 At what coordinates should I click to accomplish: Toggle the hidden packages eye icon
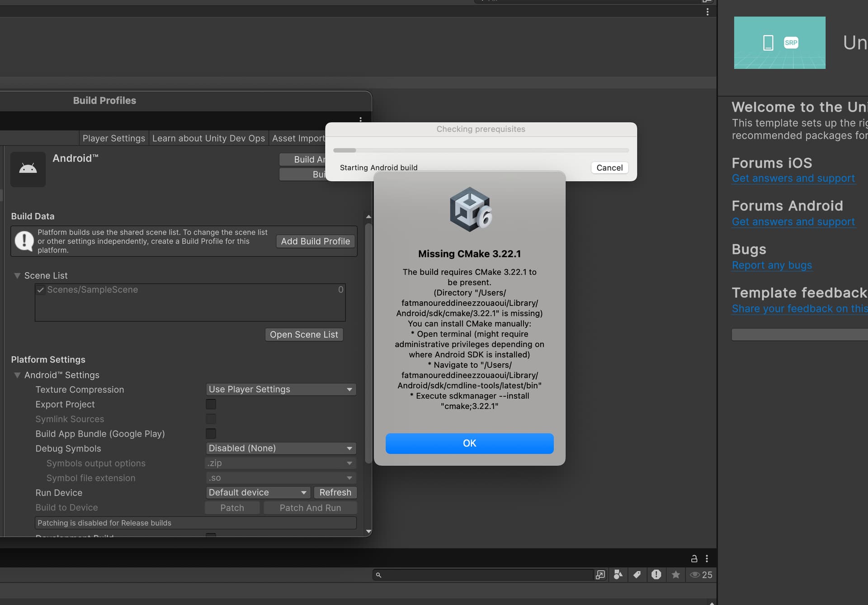695,575
